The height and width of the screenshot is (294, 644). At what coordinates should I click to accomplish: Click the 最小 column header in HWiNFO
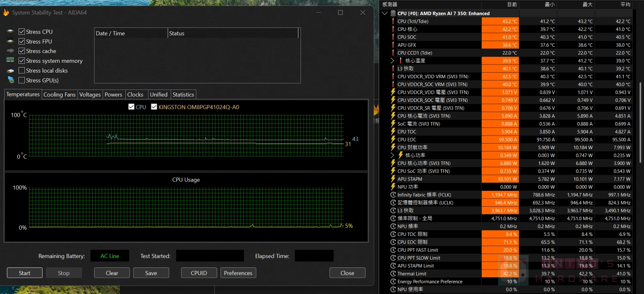[538, 5]
